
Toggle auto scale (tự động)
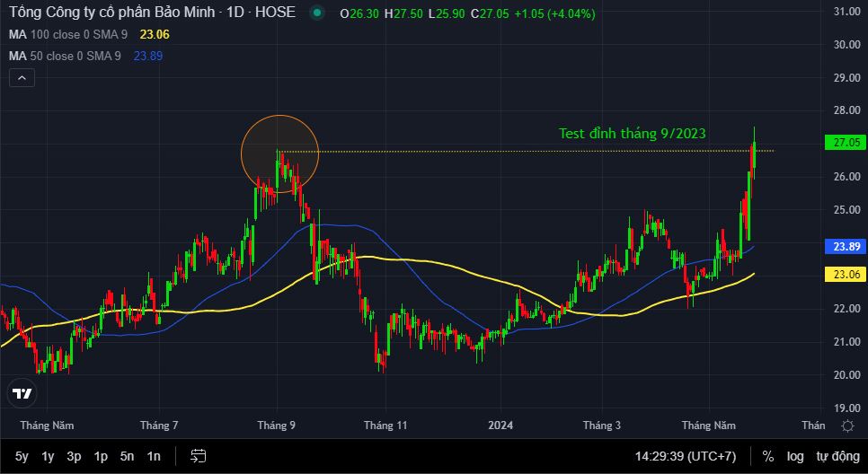point(836,456)
